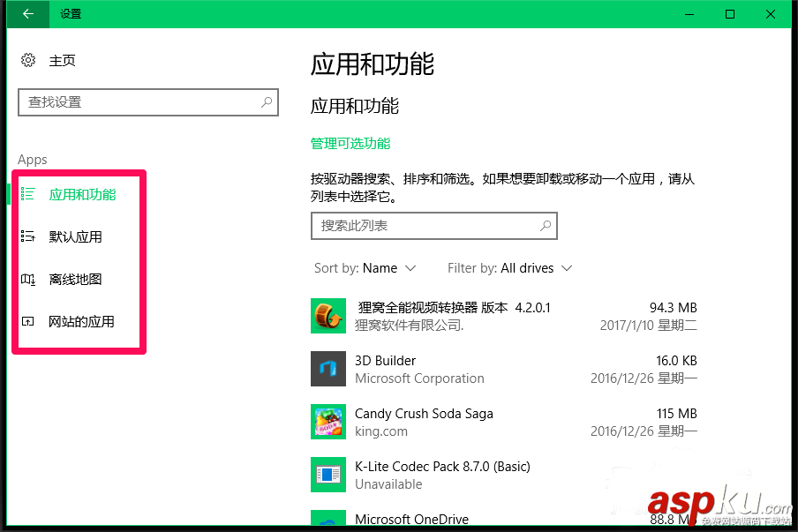
Task: Open the Sort by Name dropdown
Action: pyautogui.click(x=365, y=268)
